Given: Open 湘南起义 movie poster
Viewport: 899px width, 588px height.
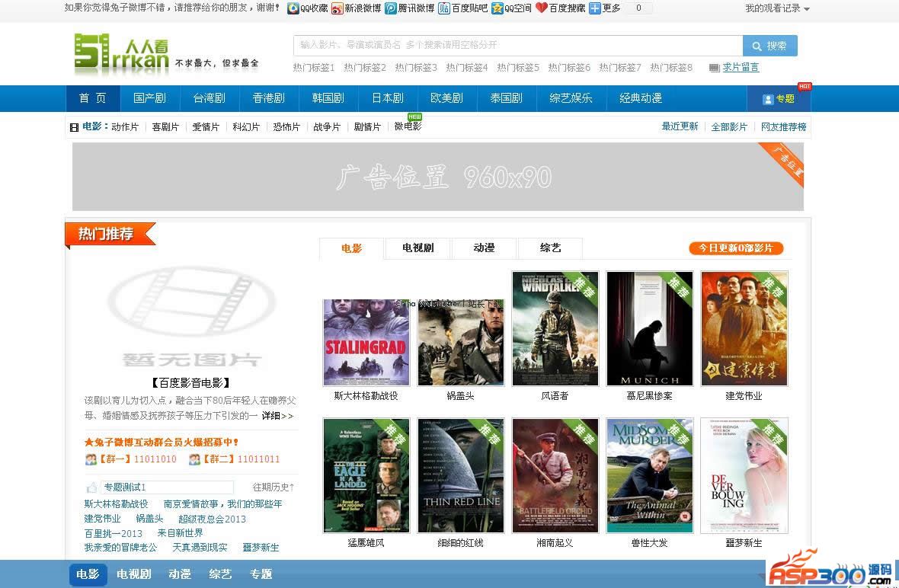Looking at the screenshot, I should pos(555,475).
